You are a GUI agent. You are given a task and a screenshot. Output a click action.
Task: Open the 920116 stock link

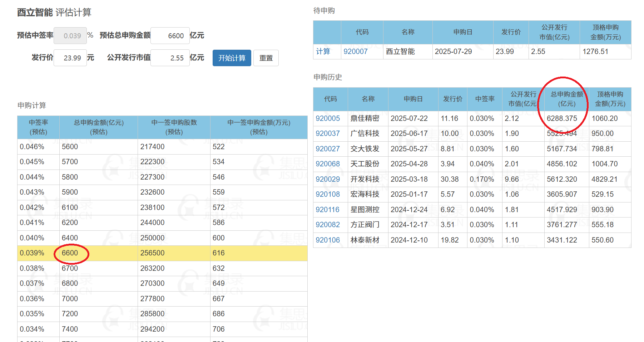click(328, 210)
